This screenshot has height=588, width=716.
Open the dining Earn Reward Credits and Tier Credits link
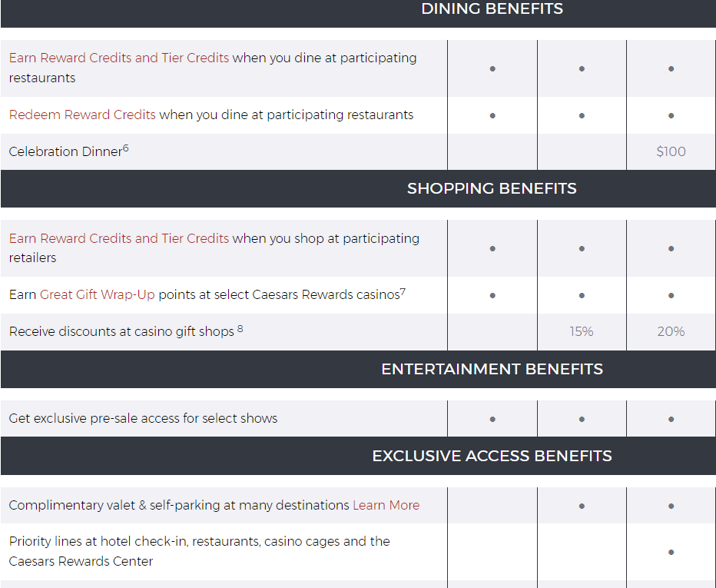(x=119, y=58)
